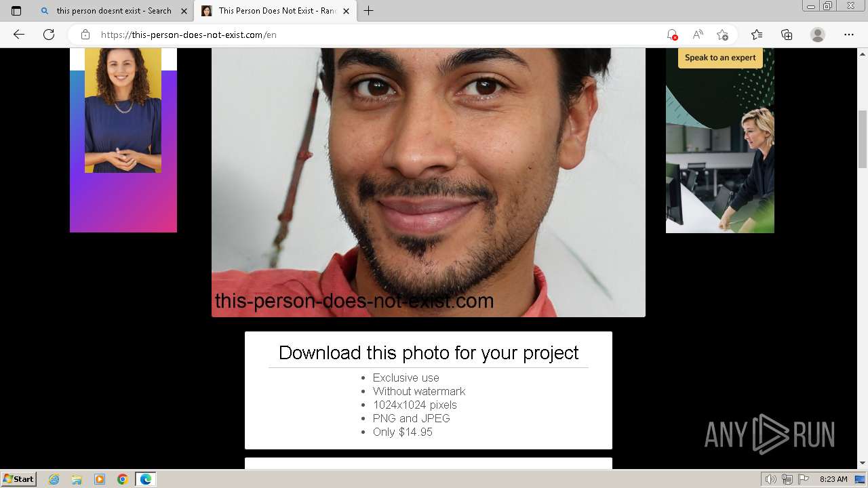Click the address bar URL
The height and width of the screenshot is (488, 868).
pyautogui.click(x=189, y=35)
